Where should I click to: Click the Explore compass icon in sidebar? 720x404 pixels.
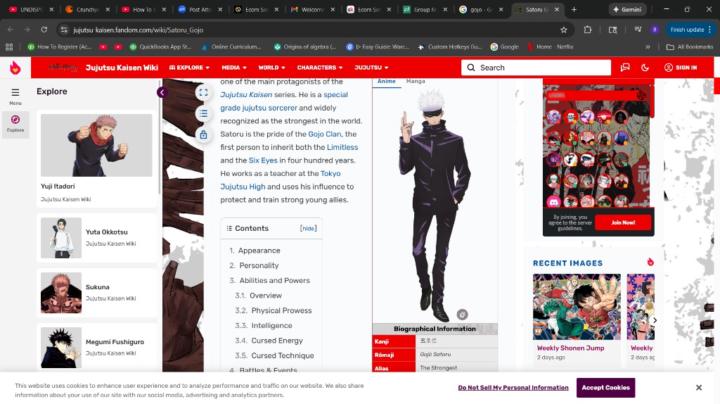[x=15, y=121]
